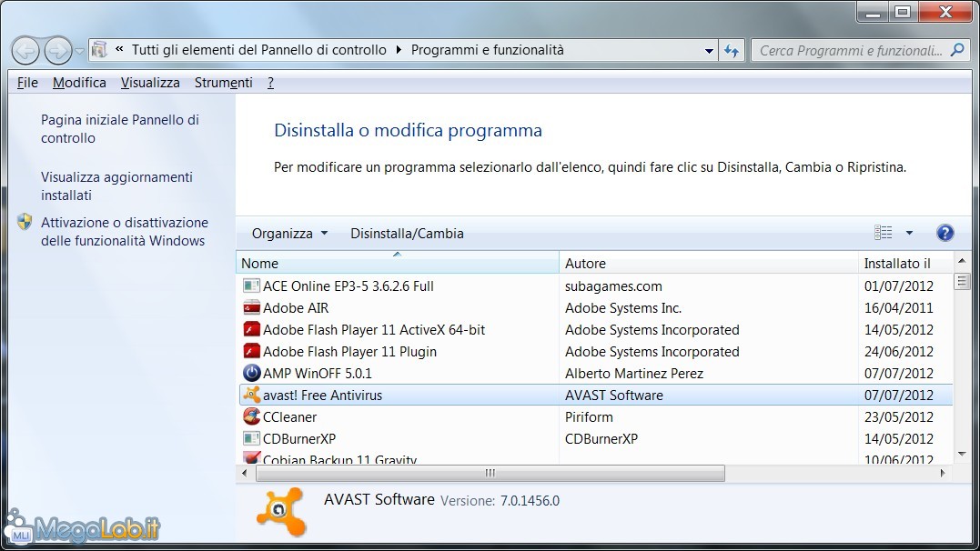980x551 pixels.
Task: Click the CDBurnerXP icon
Action: 251,438
